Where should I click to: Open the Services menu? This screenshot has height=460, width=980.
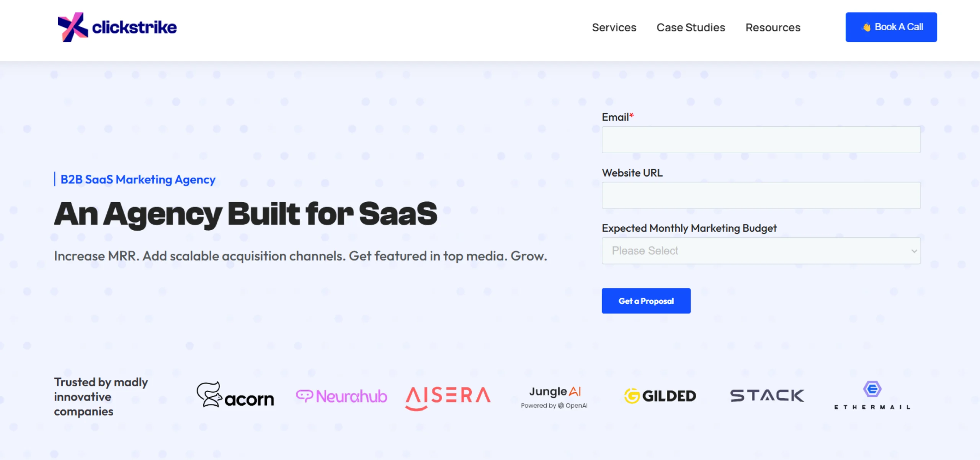point(614,28)
